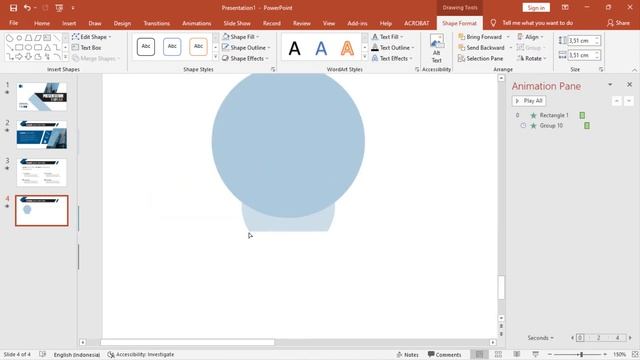The width and height of the screenshot is (640, 360).
Task: Select the rectangle shape in gallery
Action: click(19, 47)
